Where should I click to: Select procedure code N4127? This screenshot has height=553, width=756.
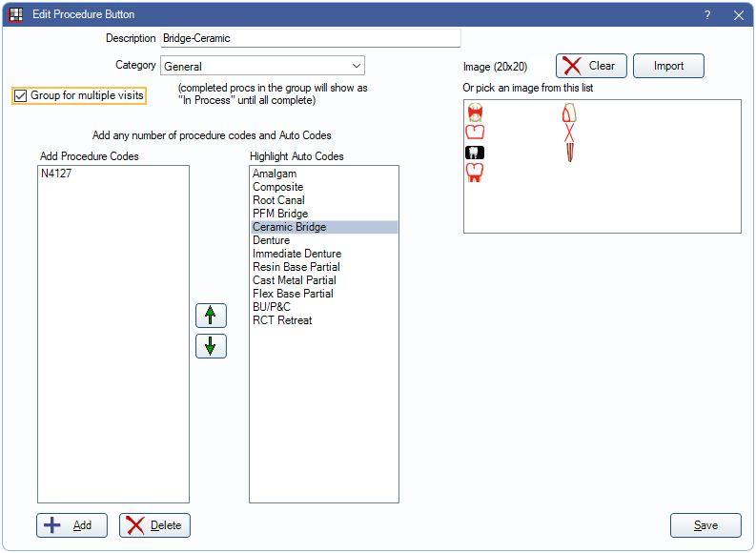coord(59,174)
